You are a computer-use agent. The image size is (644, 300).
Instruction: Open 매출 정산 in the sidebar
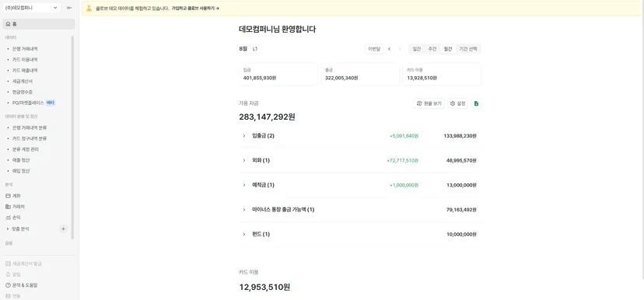(x=21, y=160)
